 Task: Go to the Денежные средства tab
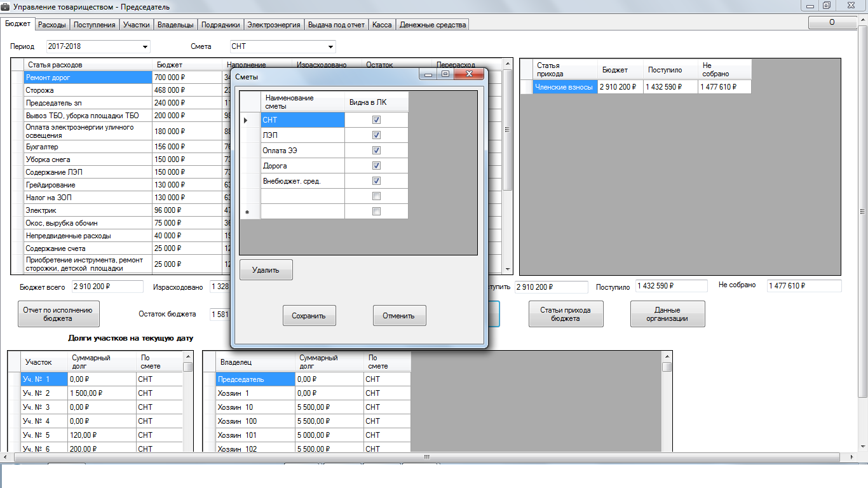(x=432, y=25)
